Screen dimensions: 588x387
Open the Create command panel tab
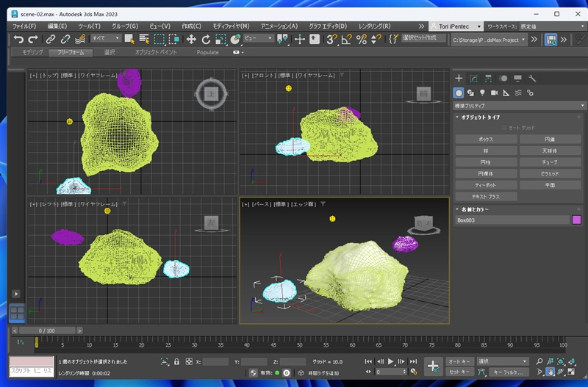[x=459, y=79]
